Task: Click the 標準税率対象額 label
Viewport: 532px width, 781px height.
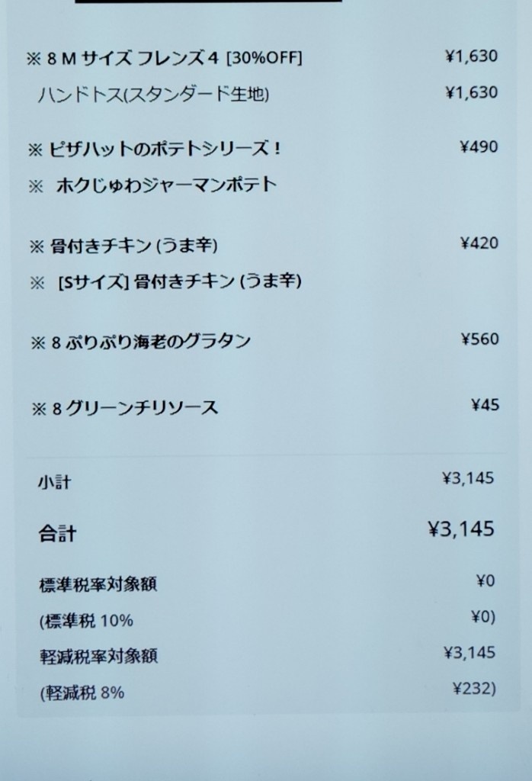Action: point(98,584)
